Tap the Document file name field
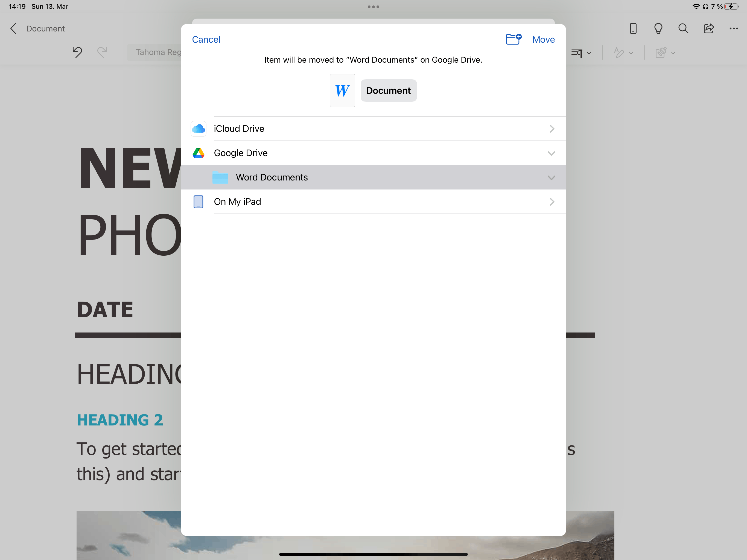The width and height of the screenshot is (747, 560). click(388, 91)
